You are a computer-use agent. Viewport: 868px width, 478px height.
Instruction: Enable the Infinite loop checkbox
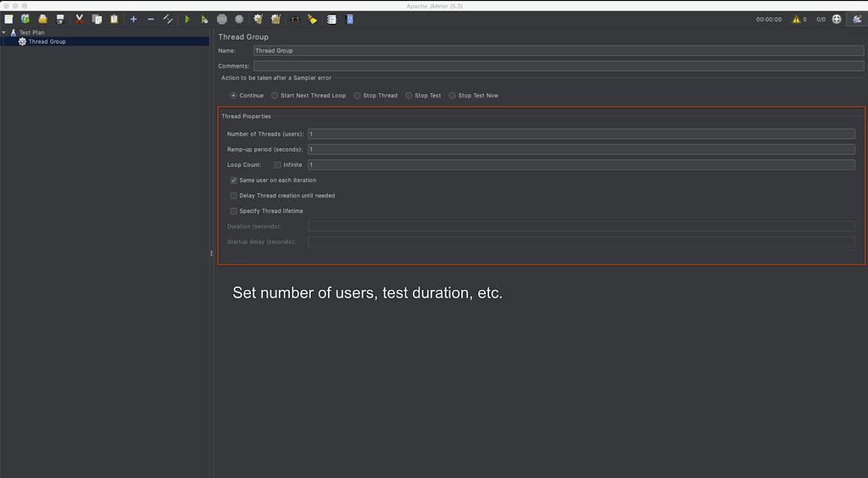(x=278, y=165)
